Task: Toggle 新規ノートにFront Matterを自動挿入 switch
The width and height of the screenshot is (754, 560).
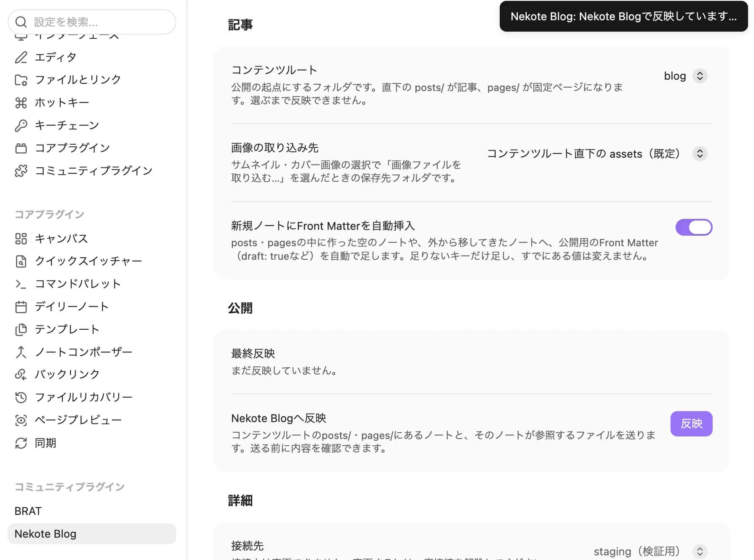Action: [x=694, y=227]
